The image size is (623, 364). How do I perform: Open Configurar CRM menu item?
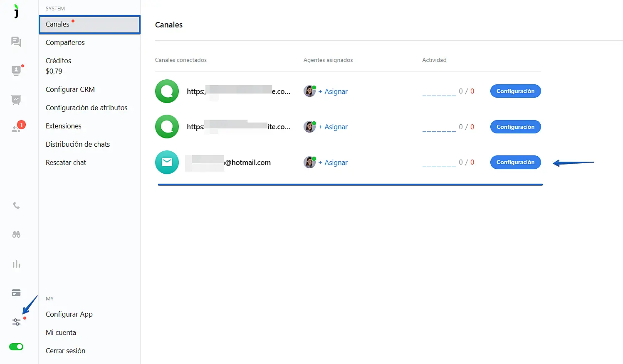(x=70, y=89)
